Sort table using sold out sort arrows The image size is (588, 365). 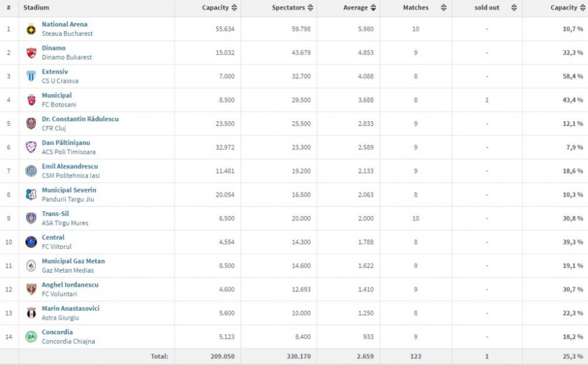point(514,8)
